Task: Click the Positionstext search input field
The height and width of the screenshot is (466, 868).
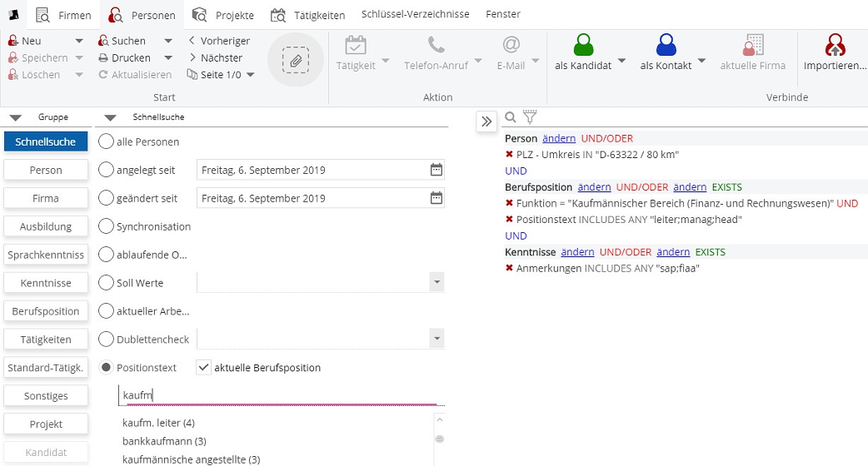Action: pos(282,395)
